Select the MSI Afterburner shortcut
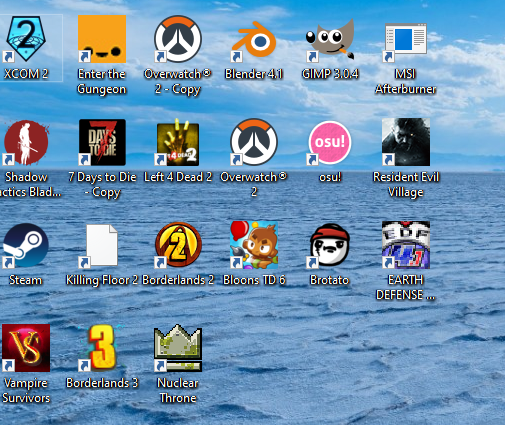This screenshot has width=505, height=425. coord(406,39)
